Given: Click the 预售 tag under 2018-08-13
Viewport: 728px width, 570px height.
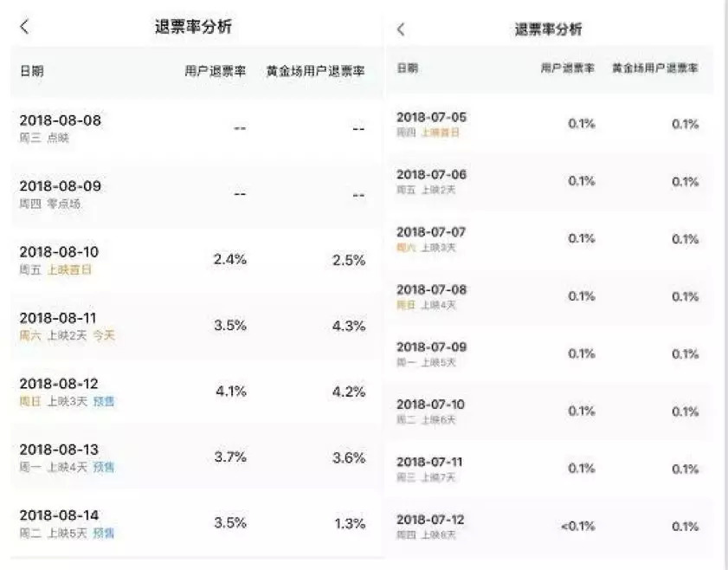Looking at the screenshot, I should 104,467.
